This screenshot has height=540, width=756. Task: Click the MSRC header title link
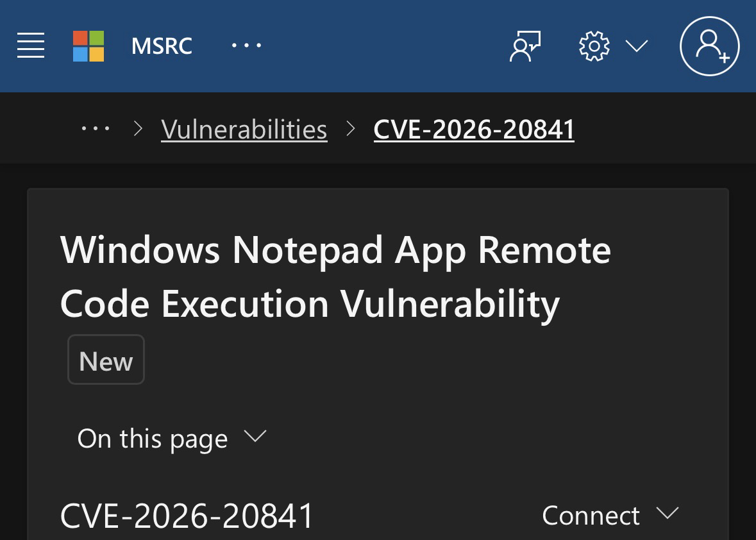[x=162, y=46]
